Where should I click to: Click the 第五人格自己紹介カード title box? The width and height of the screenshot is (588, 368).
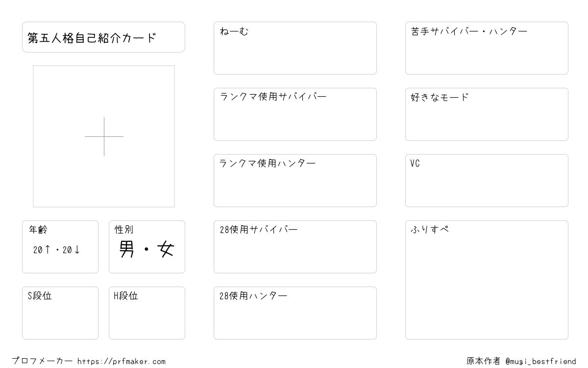[x=103, y=37]
